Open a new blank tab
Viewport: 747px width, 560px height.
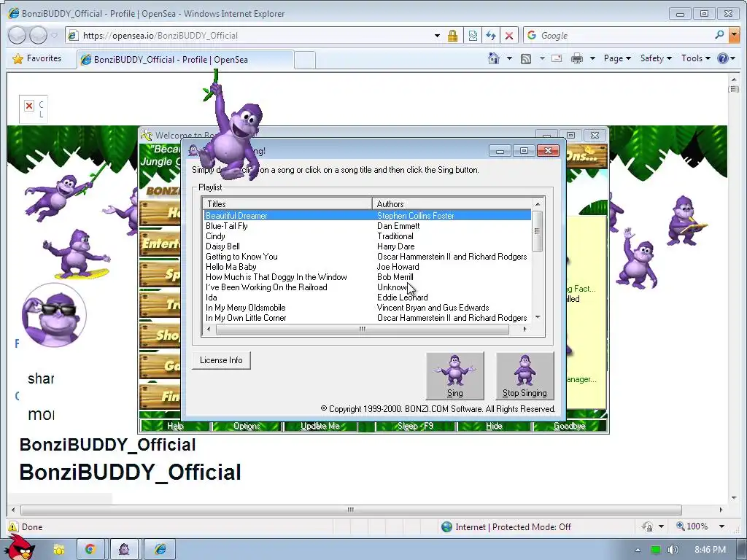pyautogui.click(x=305, y=60)
